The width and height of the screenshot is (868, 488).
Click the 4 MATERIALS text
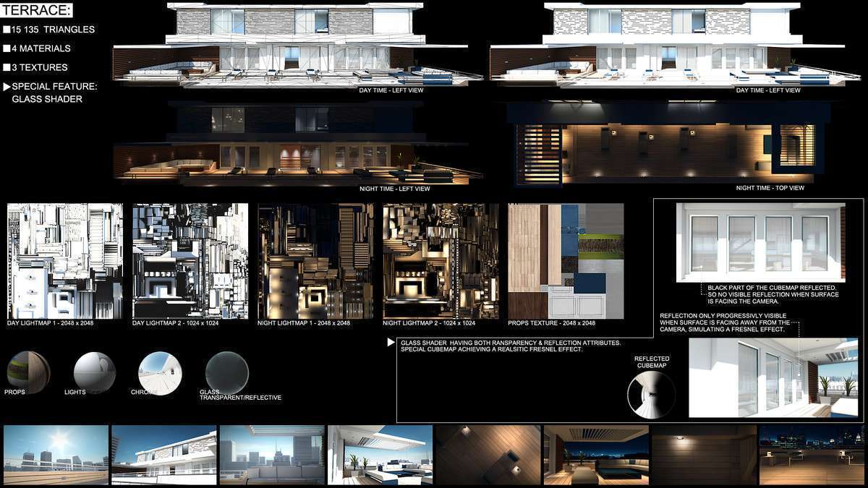coord(41,48)
